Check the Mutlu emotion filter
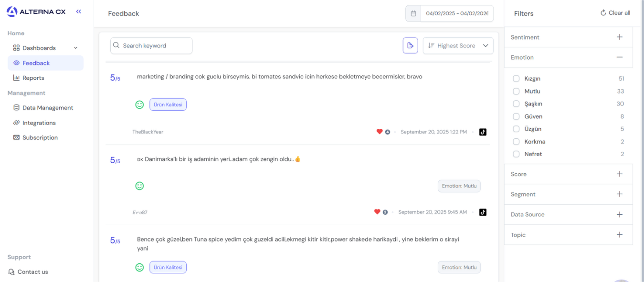644x282 pixels. [x=516, y=91]
